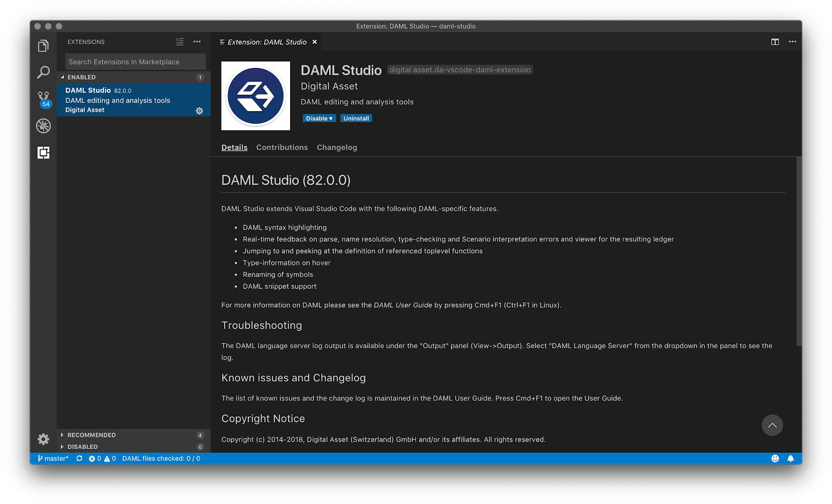Click the Digital Asset publisher link

(x=329, y=86)
